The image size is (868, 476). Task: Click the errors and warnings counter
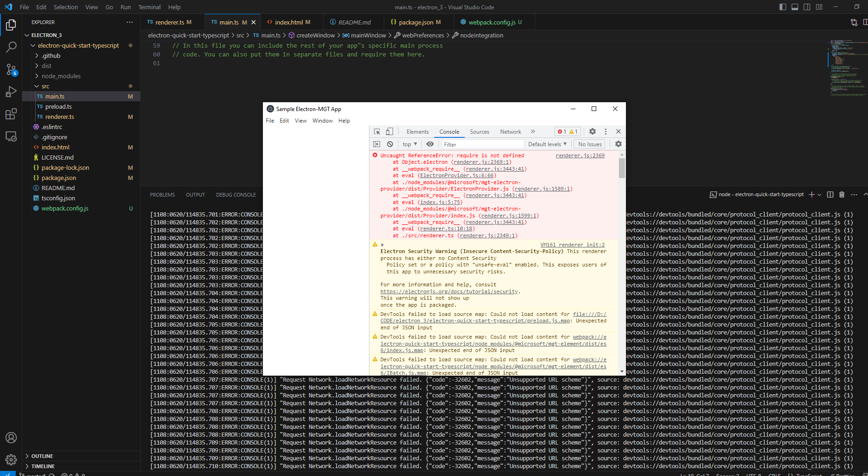(x=568, y=131)
